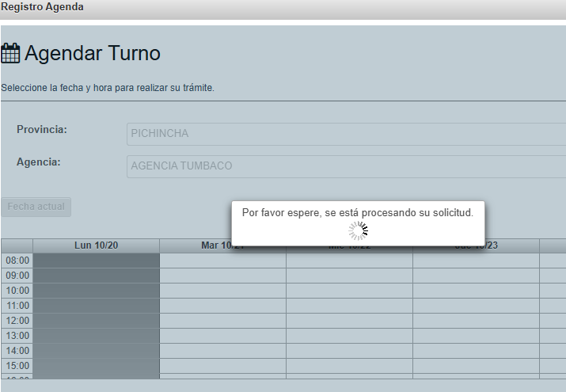The width and height of the screenshot is (566, 392).
Task: Click the Fecha actual button
Action: click(x=36, y=207)
